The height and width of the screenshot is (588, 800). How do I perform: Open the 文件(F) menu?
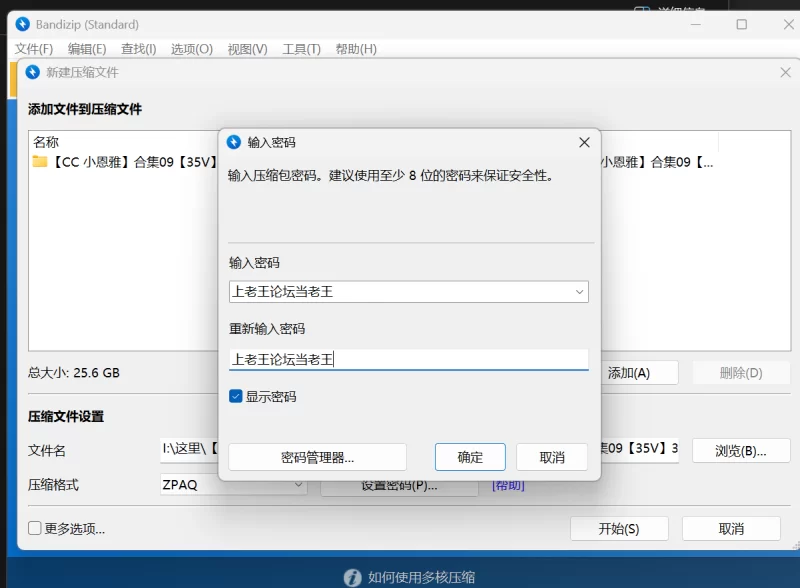(x=34, y=49)
